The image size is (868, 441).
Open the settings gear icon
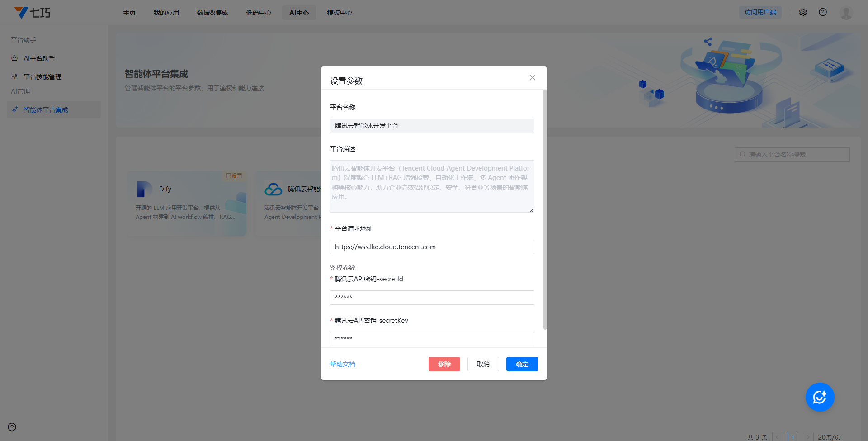point(802,13)
